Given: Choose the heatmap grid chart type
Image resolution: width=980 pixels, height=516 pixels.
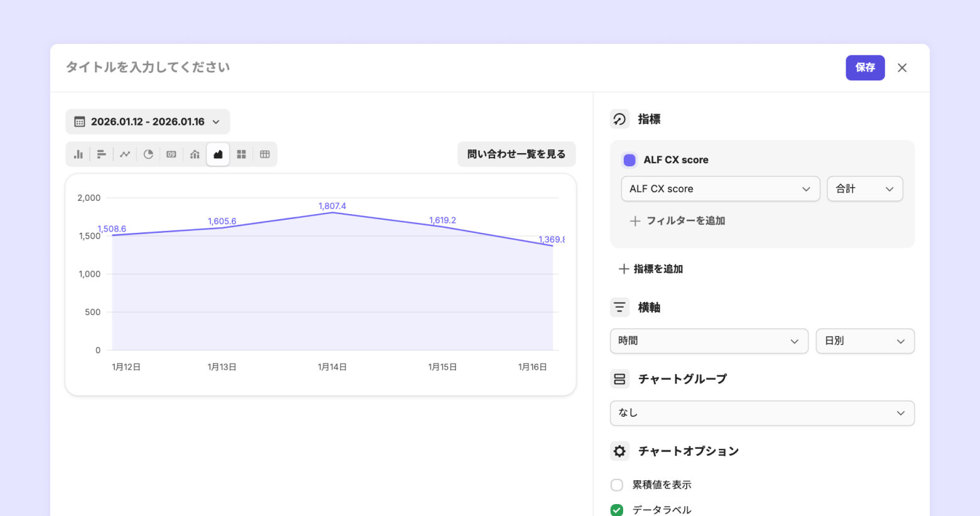Looking at the screenshot, I should coord(241,154).
